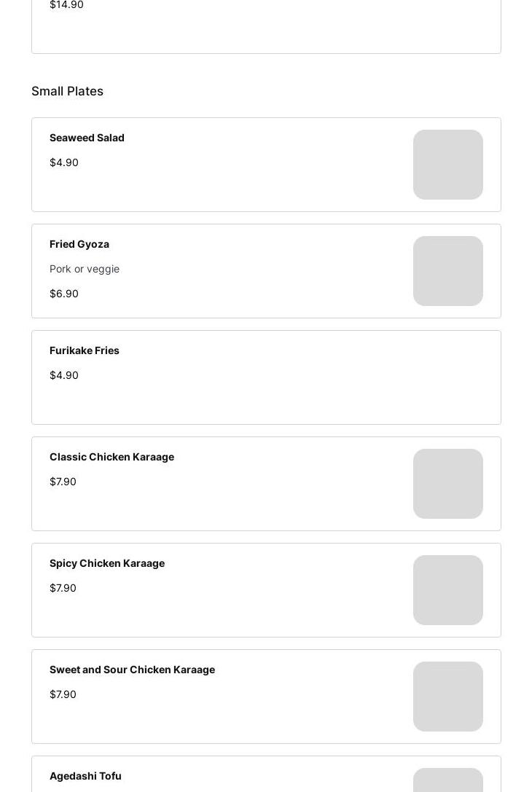
Task: Click the Agedashi Tofu image placeholder
Action: (447, 781)
